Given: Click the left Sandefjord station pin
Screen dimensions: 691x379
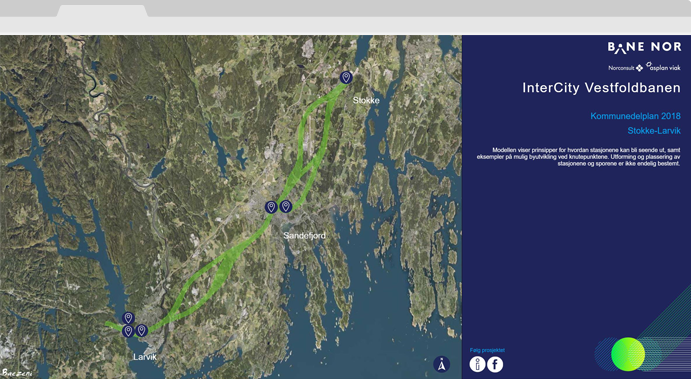Looking at the screenshot, I should tap(271, 207).
